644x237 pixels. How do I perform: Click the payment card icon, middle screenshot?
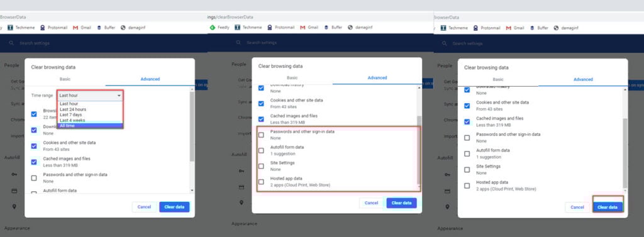[x=241, y=187]
